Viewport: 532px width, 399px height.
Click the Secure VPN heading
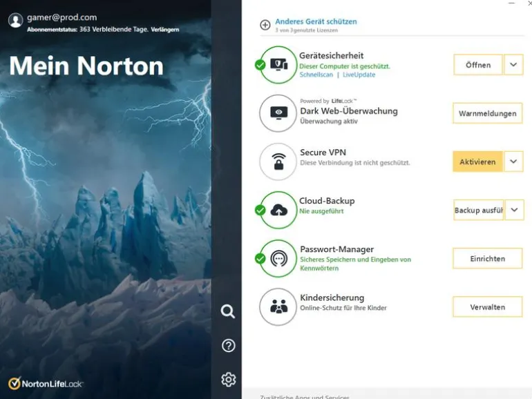click(x=323, y=152)
